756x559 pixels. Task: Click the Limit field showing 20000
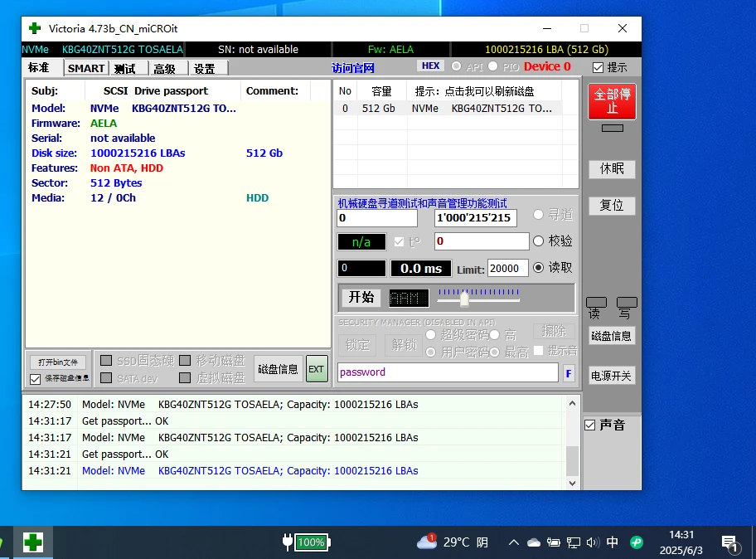(507, 269)
